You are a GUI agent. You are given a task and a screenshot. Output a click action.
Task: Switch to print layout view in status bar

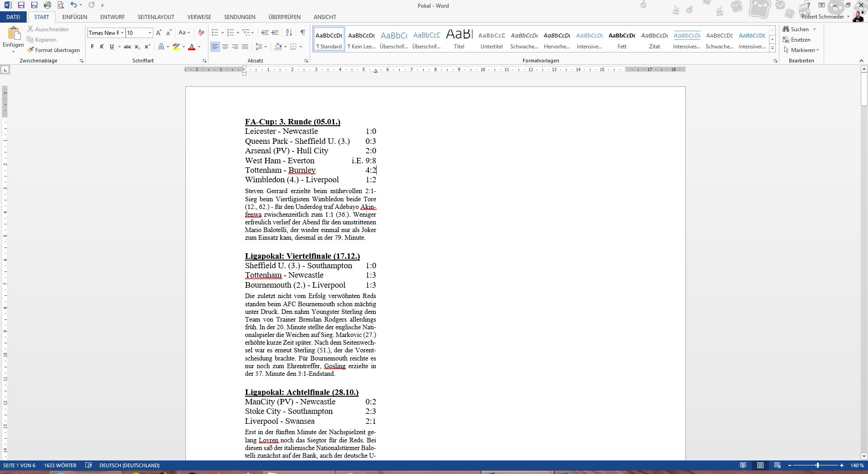[760, 465]
